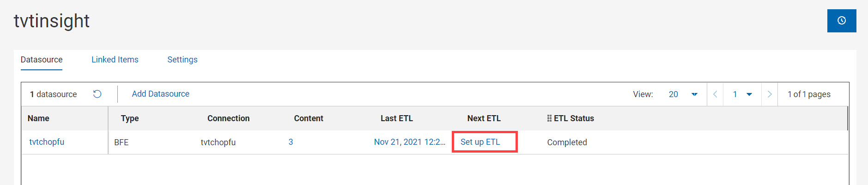Refresh the datasource list

click(97, 94)
